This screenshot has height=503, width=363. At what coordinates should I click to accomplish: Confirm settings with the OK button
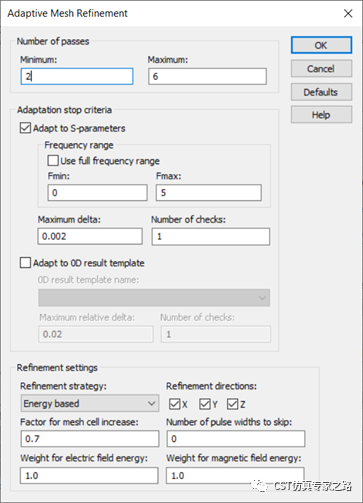[x=321, y=45]
